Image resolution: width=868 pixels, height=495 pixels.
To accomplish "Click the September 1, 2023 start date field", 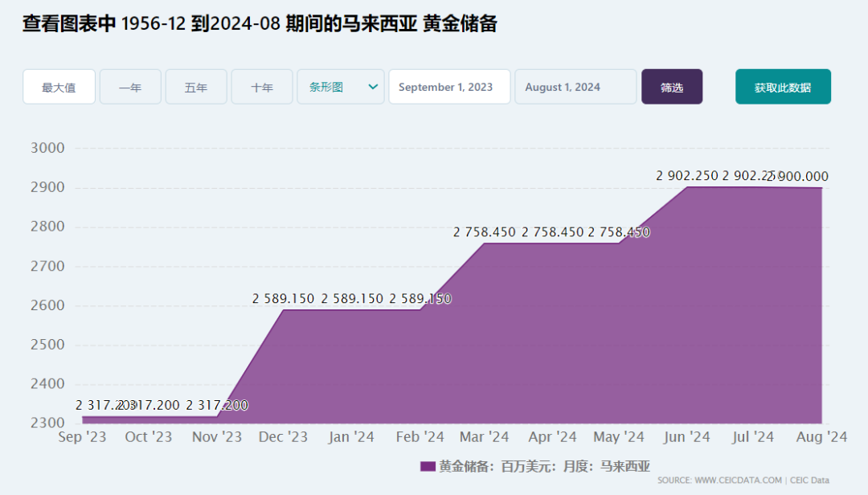I will (449, 87).
